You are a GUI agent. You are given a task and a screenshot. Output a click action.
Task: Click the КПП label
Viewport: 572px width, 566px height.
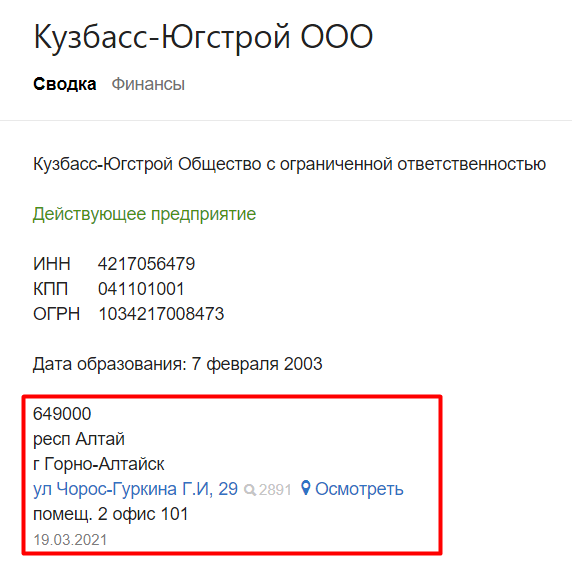51,289
